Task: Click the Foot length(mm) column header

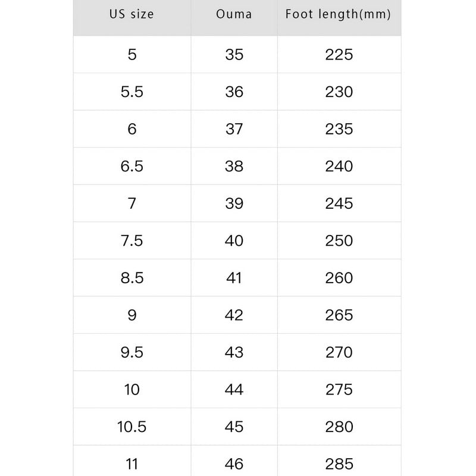Action: point(339,15)
